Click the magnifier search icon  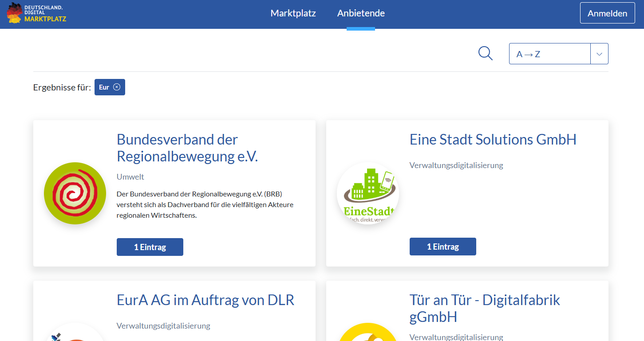tap(486, 54)
